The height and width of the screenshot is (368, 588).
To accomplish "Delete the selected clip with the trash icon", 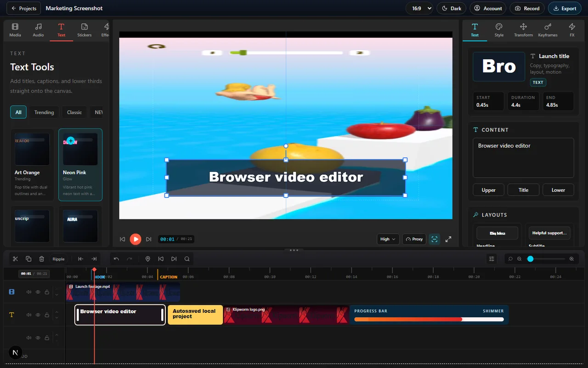I will (x=42, y=259).
